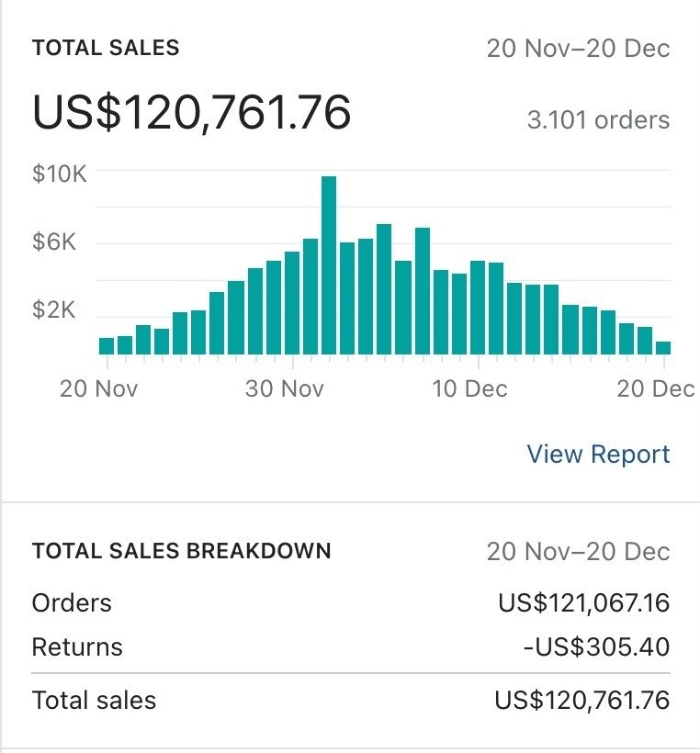Click the date range beside the TOTAL SALES heading

pos(578,49)
